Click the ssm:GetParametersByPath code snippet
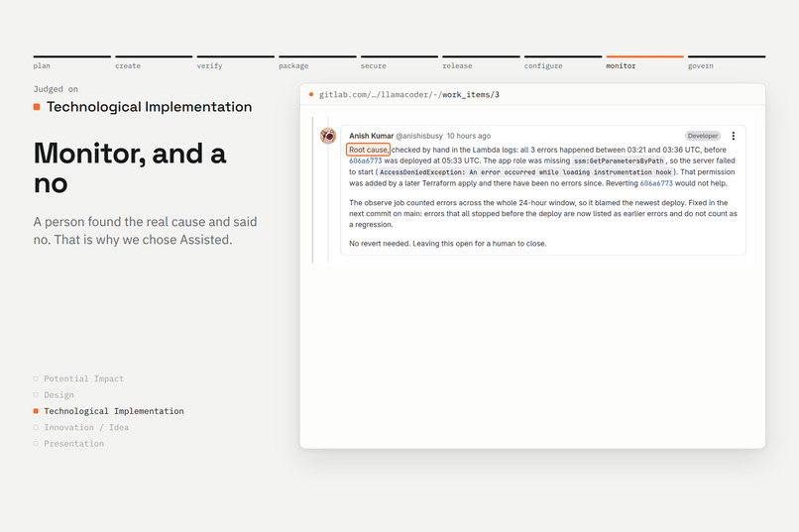 click(619, 160)
